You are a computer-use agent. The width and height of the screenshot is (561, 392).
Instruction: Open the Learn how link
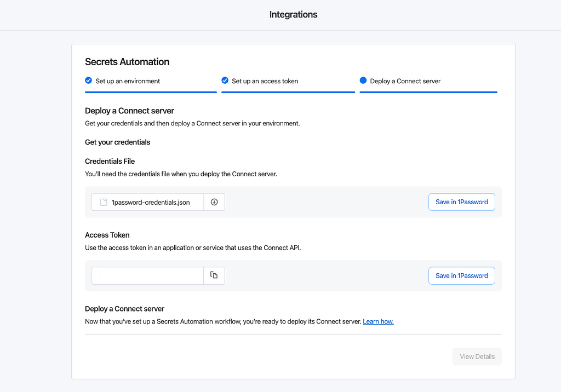378,321
